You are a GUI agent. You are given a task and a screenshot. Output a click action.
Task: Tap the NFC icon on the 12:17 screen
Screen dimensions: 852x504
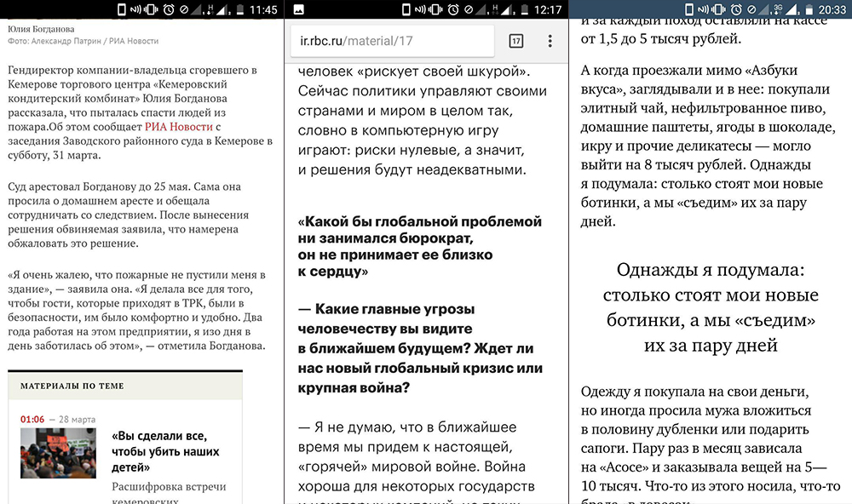pos(420,9)
